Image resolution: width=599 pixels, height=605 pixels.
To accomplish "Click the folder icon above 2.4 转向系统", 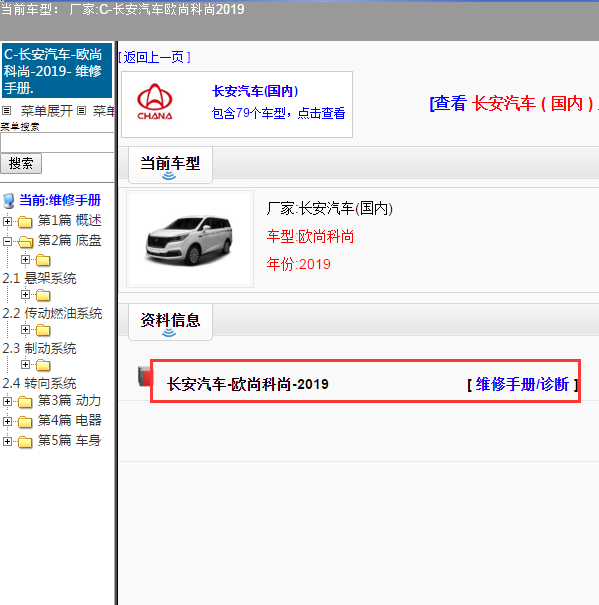I will coord(43,365).
